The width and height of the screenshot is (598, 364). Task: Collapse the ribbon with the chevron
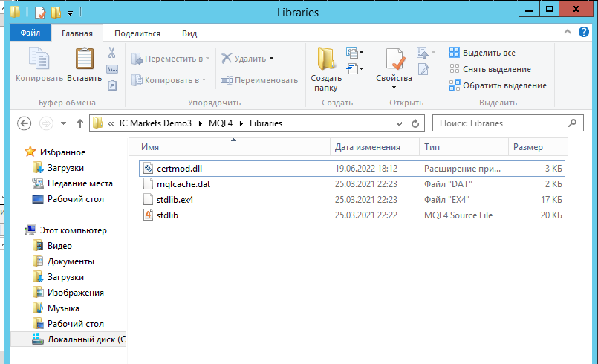(x=568, y=32)
